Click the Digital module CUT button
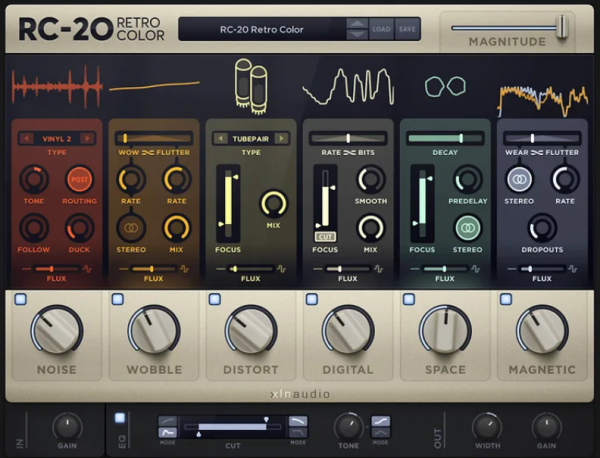 [x=324, y=236]
